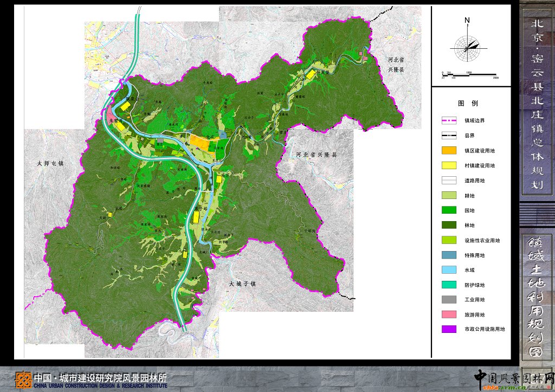This screenshot has height=392, width=555.
Task: Click the black 县界 legend line symbol
Action: tap(450, 136)
